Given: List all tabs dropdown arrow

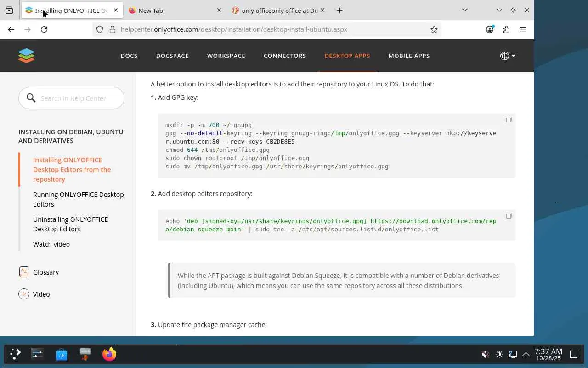Looking at the screenshot, I should [x=465, y=10].
